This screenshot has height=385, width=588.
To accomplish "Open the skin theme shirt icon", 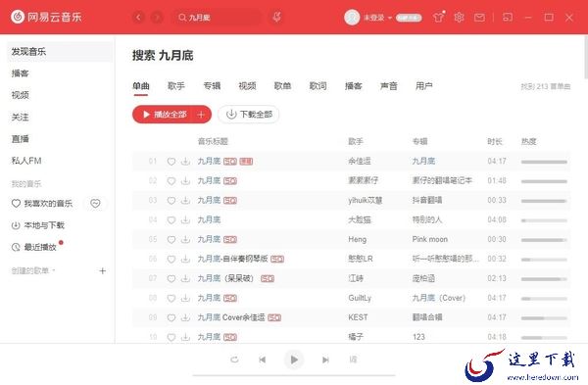I will pyautogui.click(x=438, y=18).
